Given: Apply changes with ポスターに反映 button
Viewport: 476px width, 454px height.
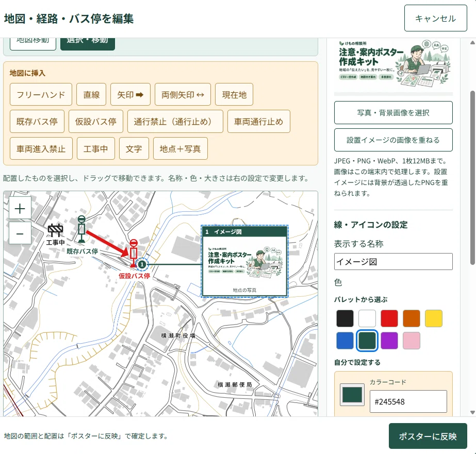Looking at the screenshot, I should pyautogui.click(x=428, y=436).
